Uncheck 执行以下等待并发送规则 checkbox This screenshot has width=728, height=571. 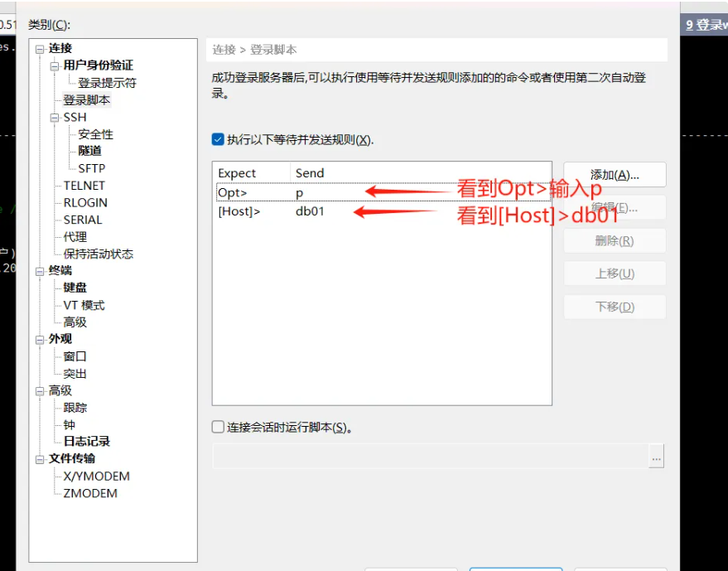218,139
